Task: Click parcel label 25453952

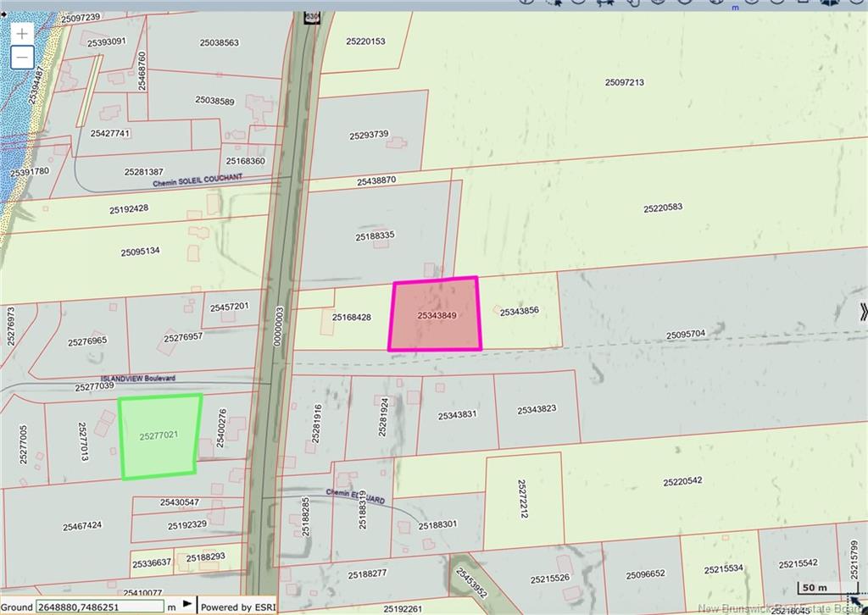Action: coord(471,582)
